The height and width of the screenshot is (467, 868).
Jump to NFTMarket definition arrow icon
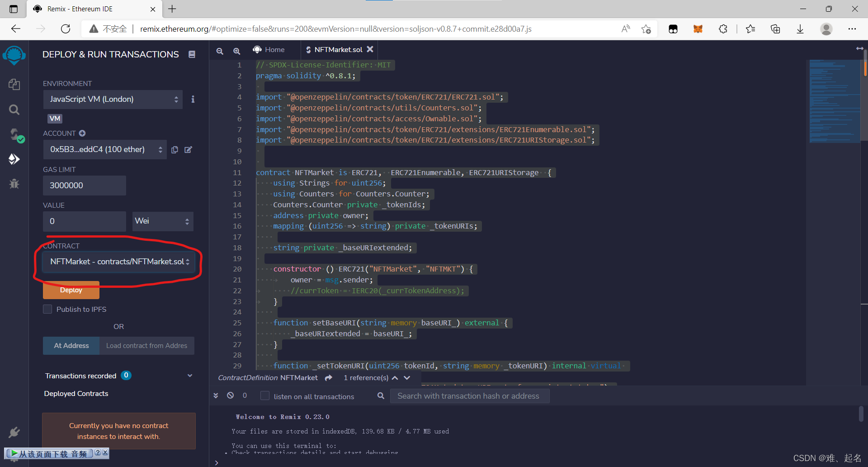coord(329,377)
